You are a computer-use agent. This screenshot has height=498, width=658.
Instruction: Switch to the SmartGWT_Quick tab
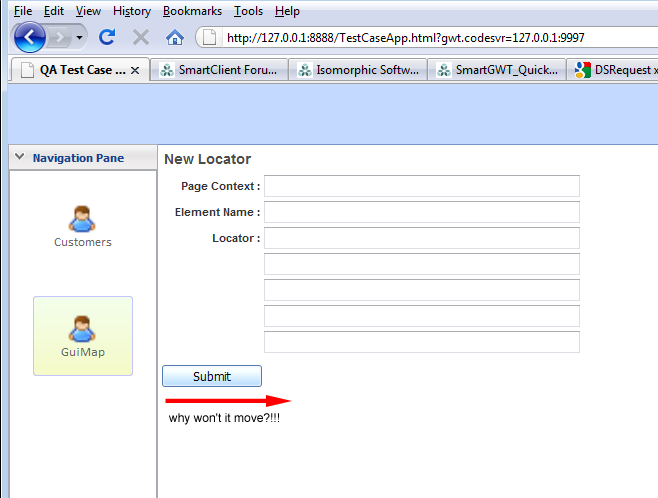[x=497, y=70]
